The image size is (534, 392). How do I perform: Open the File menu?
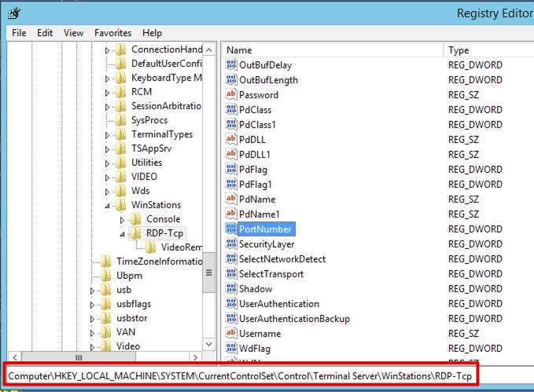(x=19, y=33)
